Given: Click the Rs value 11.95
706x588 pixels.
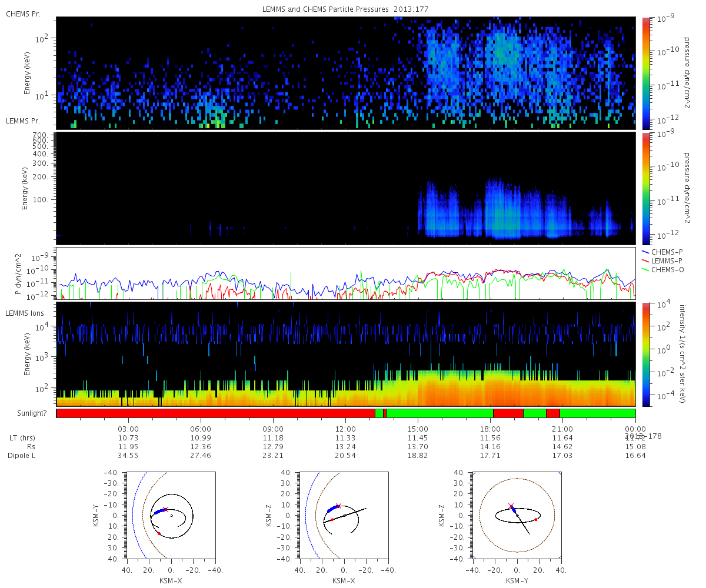Looking at the screenshot, I should [x=128, y=447].
